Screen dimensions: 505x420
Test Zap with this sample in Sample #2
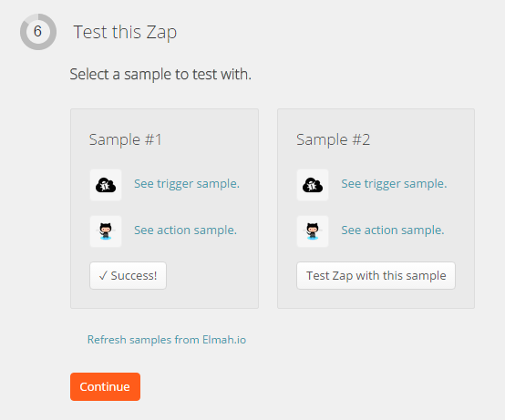pyautogui.click(x=376, y=276)
